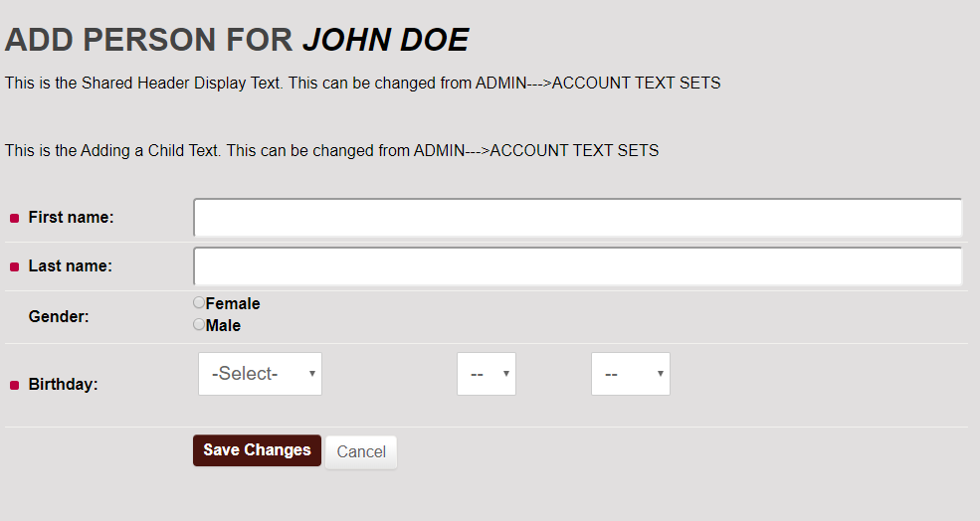Image resolution: width=980 pixels, height=521 pixels.
Task: Click the italic JOHN DOE name in heading
Action: click(386, 40)
